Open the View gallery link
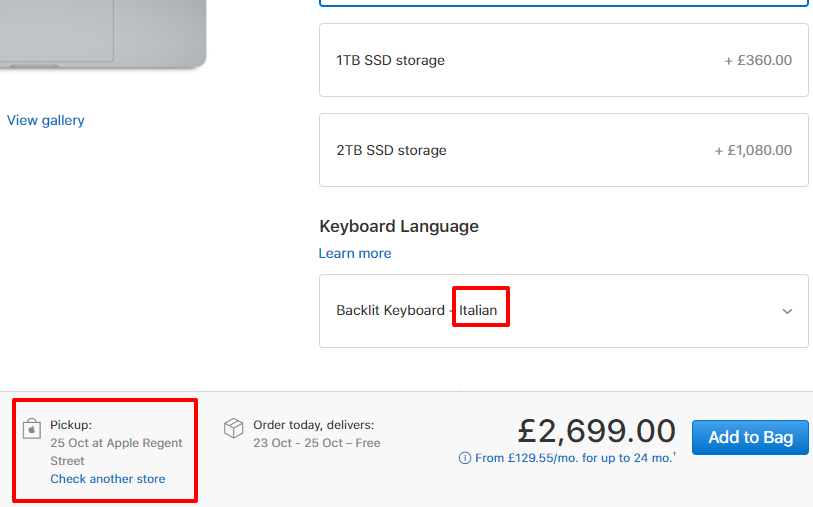The height and width of the screenshot is (507, 813). coord(46,120)
